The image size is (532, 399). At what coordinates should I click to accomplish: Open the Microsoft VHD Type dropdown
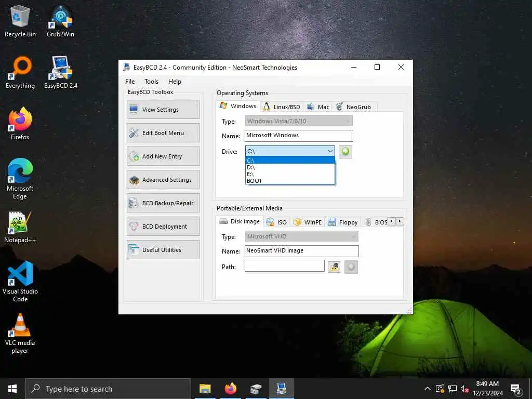pyautogui.click(x=302, y=236)
